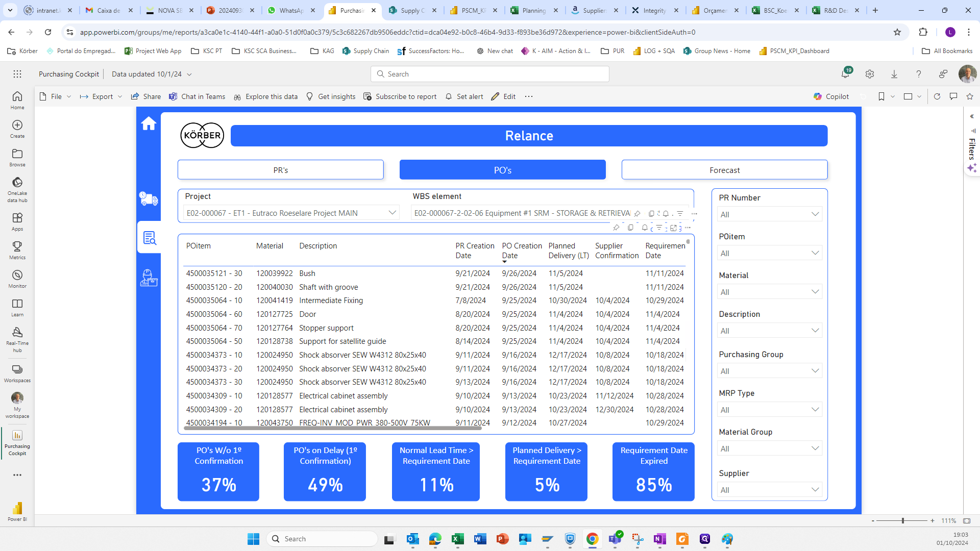Add report to favorites with star icon

click(x=970, y=96)
